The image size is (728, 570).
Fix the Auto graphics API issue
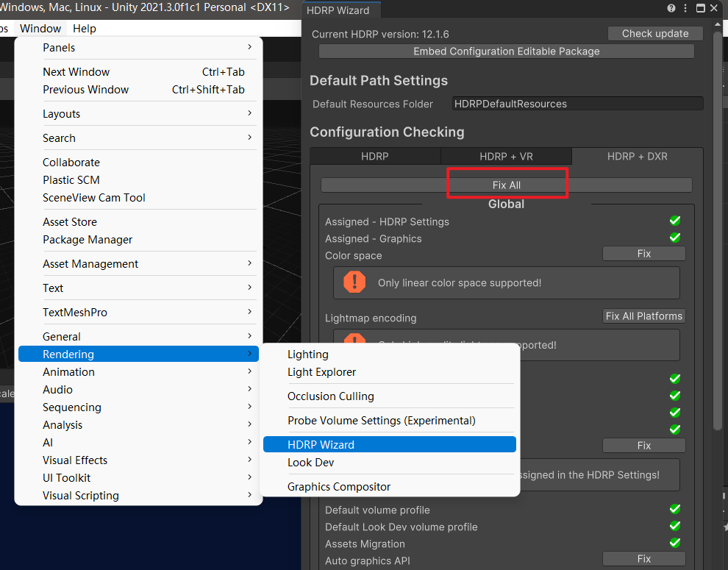click(644, 559)
